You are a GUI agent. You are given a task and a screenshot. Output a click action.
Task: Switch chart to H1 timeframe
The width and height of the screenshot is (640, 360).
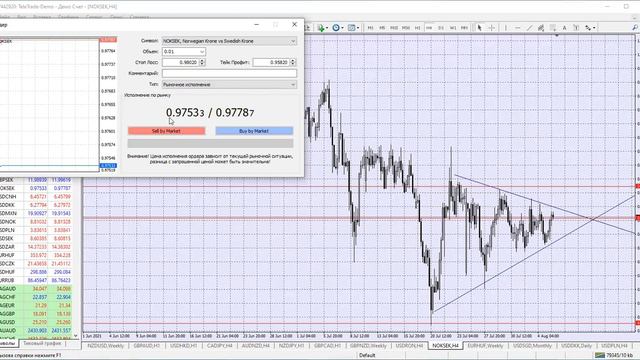(x=418, y=28)
